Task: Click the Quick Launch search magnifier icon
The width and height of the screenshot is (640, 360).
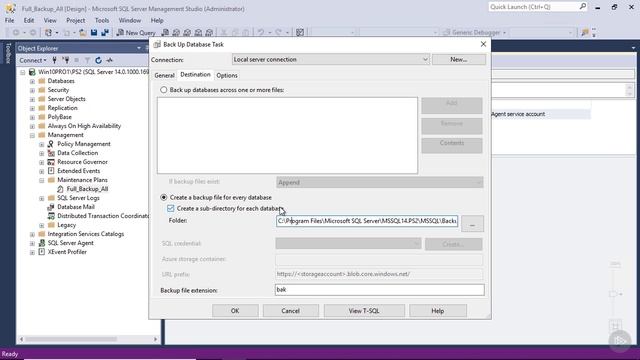Action: tap(582, 7)
